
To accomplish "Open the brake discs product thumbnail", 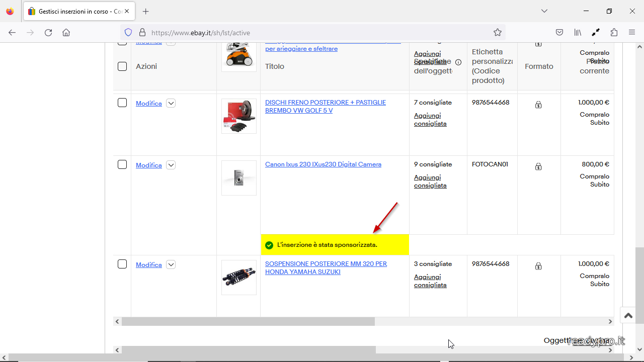I will [239, 116].
